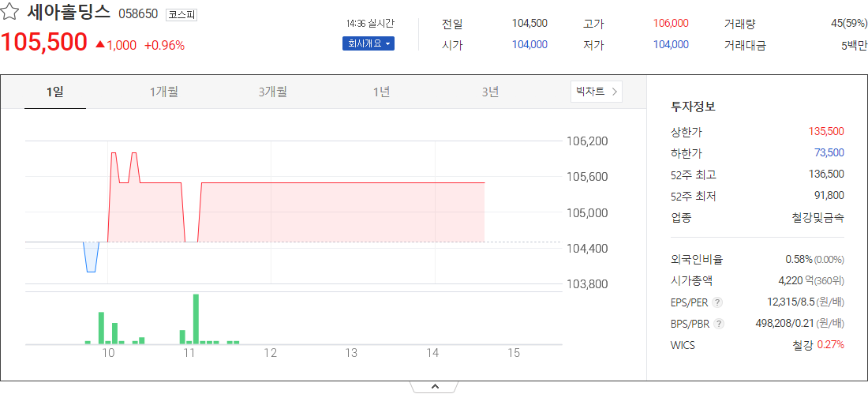868x394 pixels.
Task: Click the 철강및금속 industry link
Action: coord(817,218)
